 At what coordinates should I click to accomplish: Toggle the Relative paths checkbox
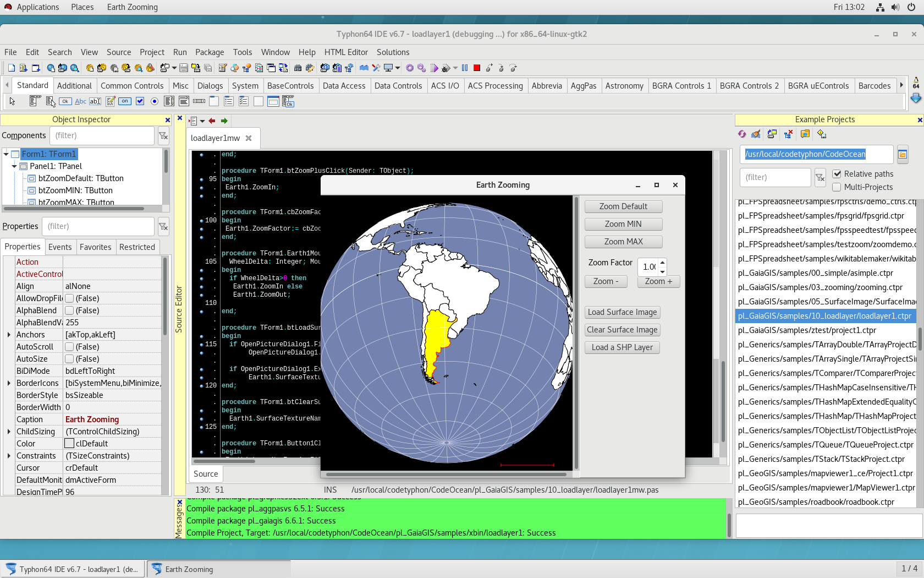point(837,174)
